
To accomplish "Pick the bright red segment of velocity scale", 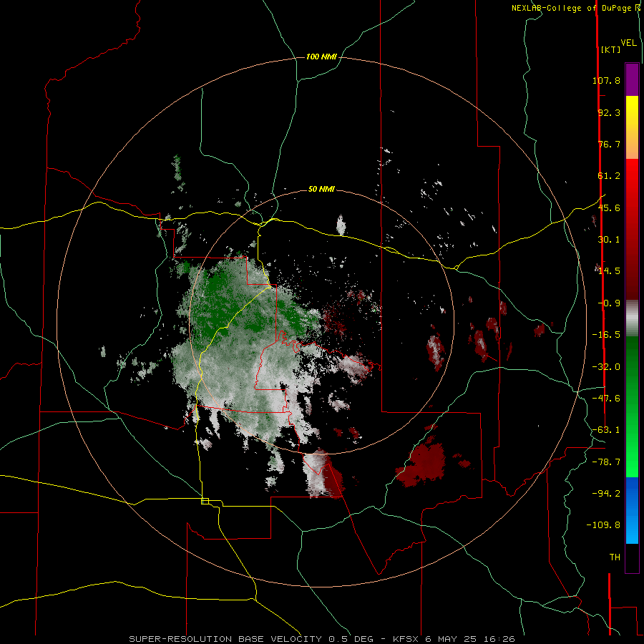I will [x=632, y=181].
